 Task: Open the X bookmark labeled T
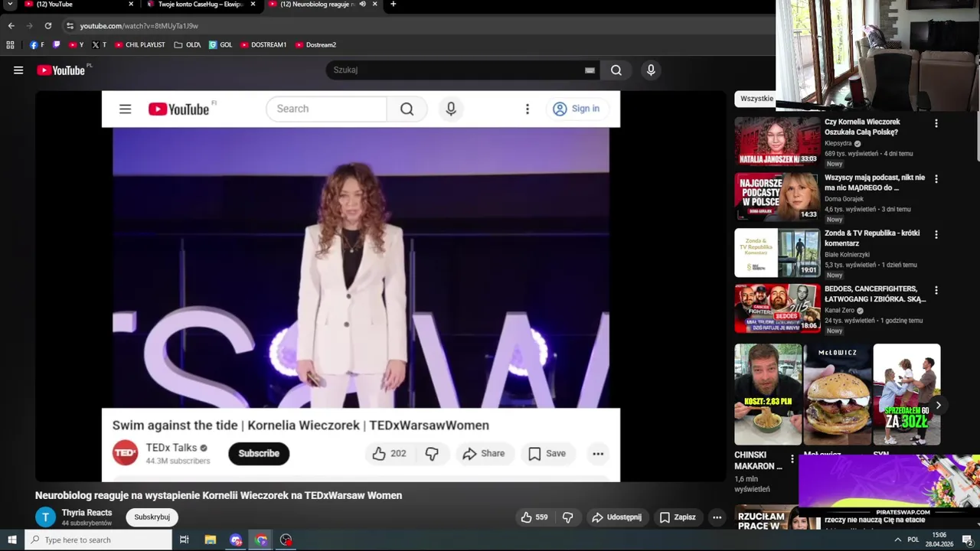tap(100, 45)
